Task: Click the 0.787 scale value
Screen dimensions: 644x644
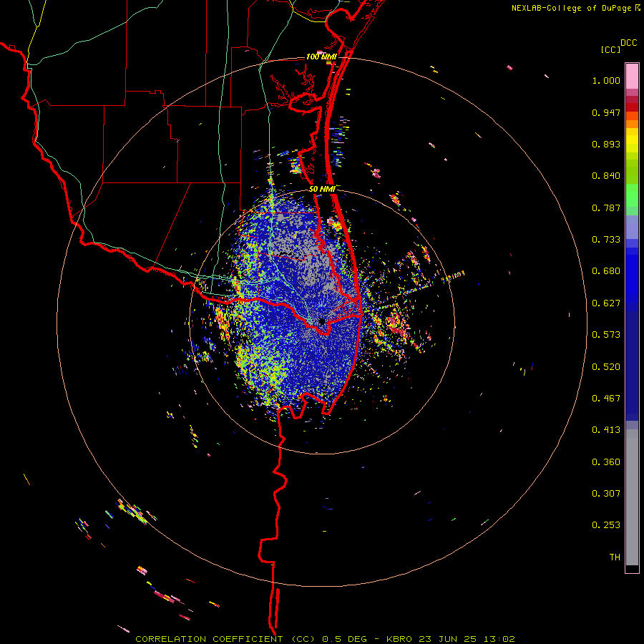Action: (606, 208)
